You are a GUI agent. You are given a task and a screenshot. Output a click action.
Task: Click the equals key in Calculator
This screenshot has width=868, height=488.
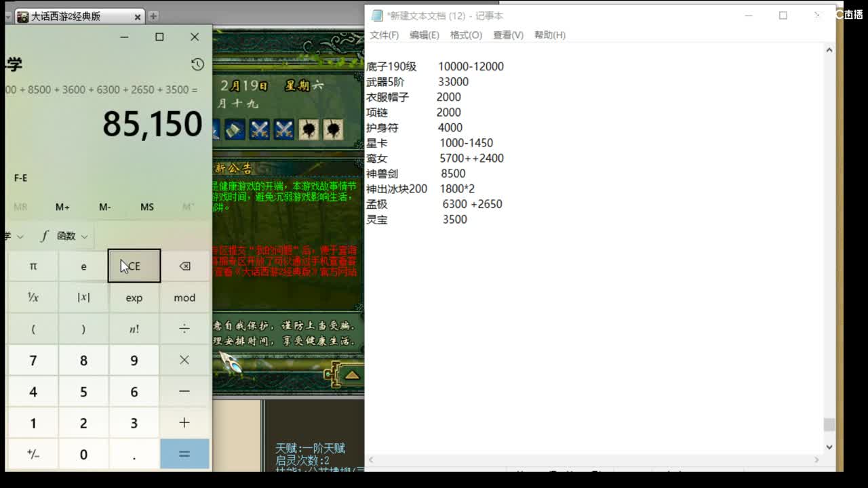point(184,453)
